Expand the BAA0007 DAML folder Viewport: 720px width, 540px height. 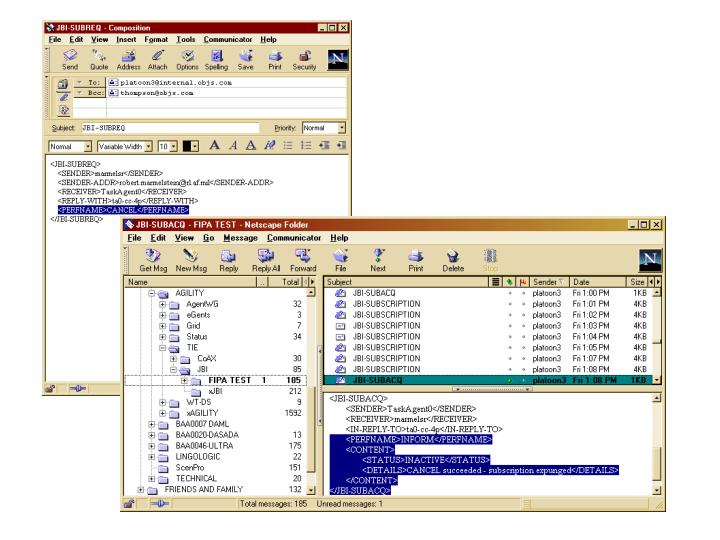[152, 424]
